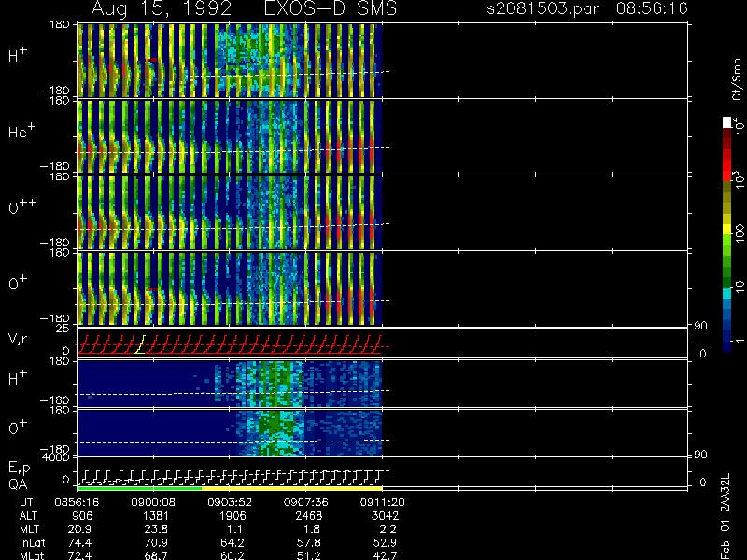Screen dimensions: 747x560
Task: Click MLat value '68.7'
Action: click(156, 555)
